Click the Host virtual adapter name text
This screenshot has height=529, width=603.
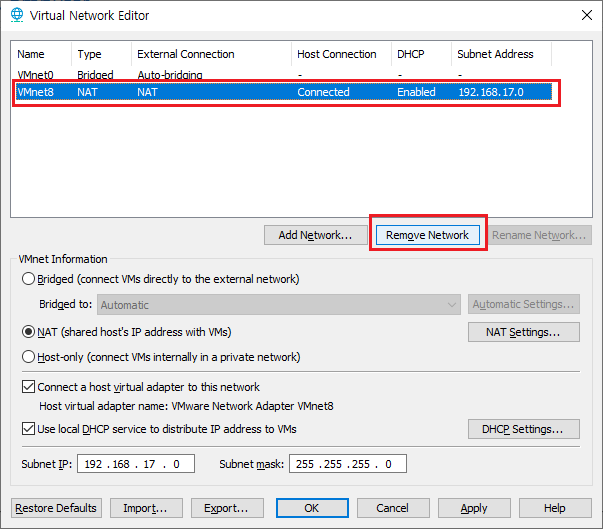pos(186,406)
